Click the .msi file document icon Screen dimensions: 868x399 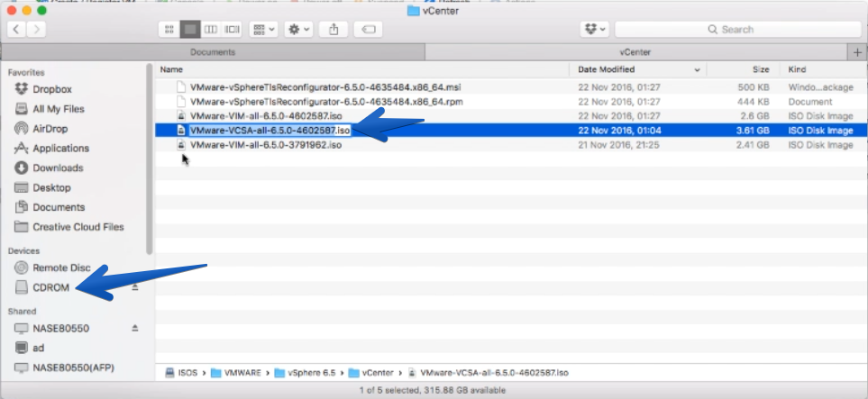[180, 87]
